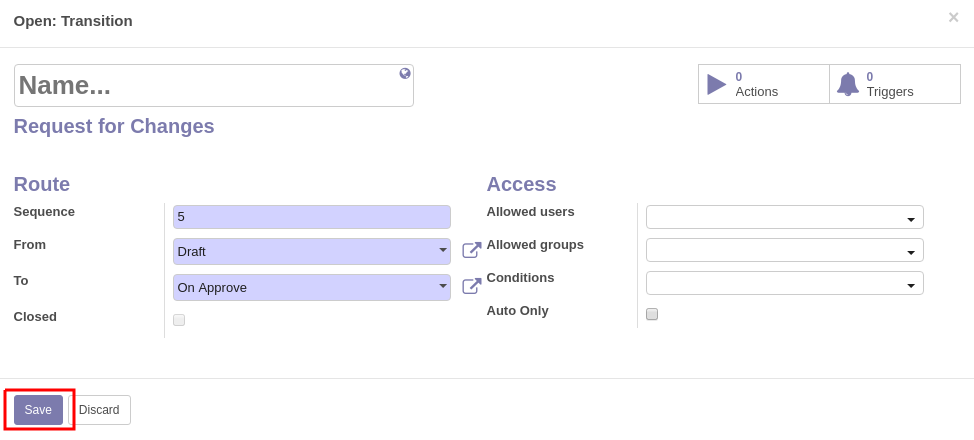Image resolution: width=974 pixels, height=440 pixels.
Task: Open the Allowed users dropdown
Action: (785, 218)
